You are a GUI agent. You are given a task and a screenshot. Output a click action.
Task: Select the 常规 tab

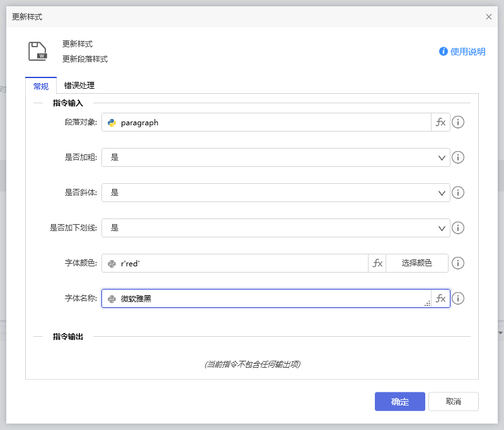[40, 86]
